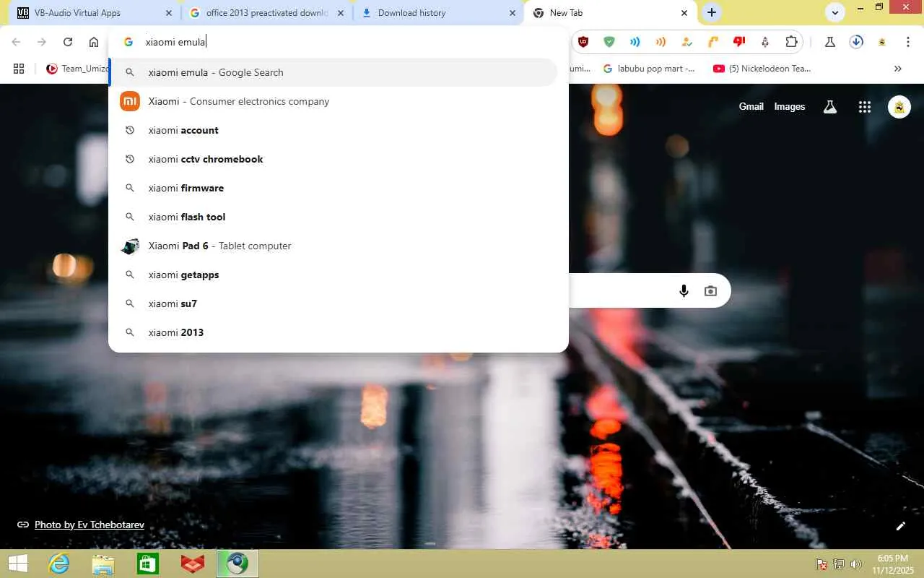Select the Xiaomi Pad 6 Tablet computer suggestion
The height and width of the screenshot is (578, 924).
pos(334,246)
